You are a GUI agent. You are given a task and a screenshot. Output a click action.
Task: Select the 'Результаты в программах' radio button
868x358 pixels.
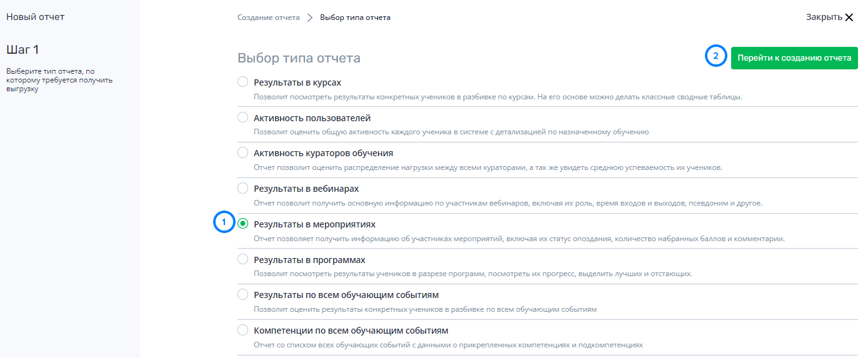pos(243,259)
